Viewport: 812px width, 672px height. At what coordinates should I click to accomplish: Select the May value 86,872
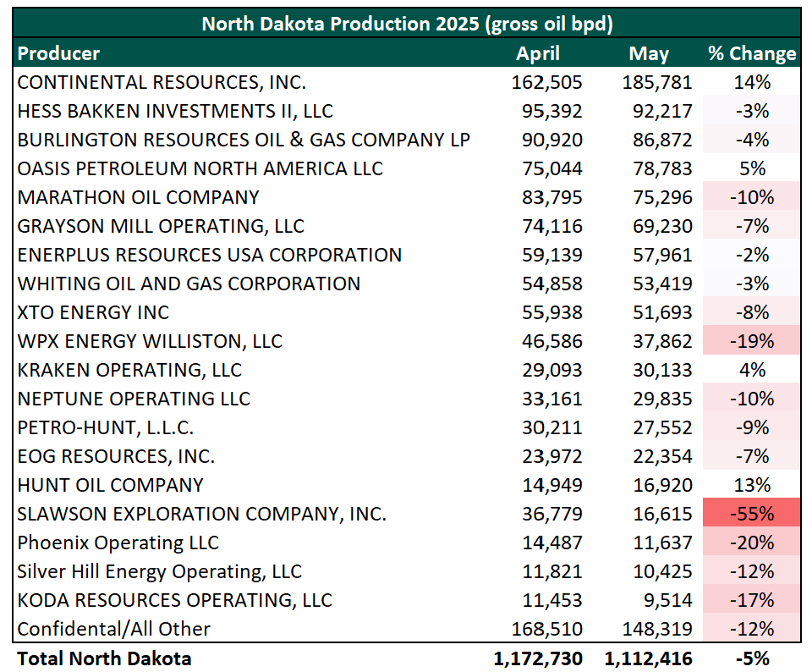tap(662, 140)
